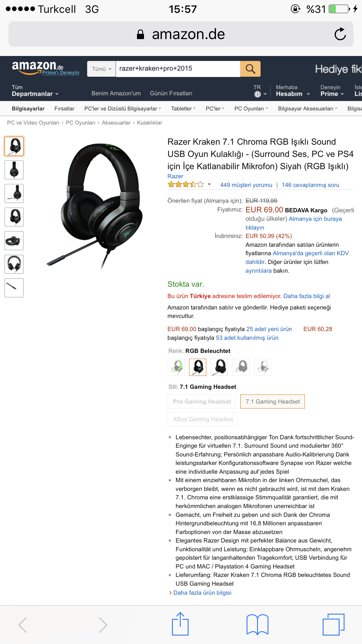Reload the page with Safari's refresh icon
Viewport: 362px width, 644px height.
[340, 34]
